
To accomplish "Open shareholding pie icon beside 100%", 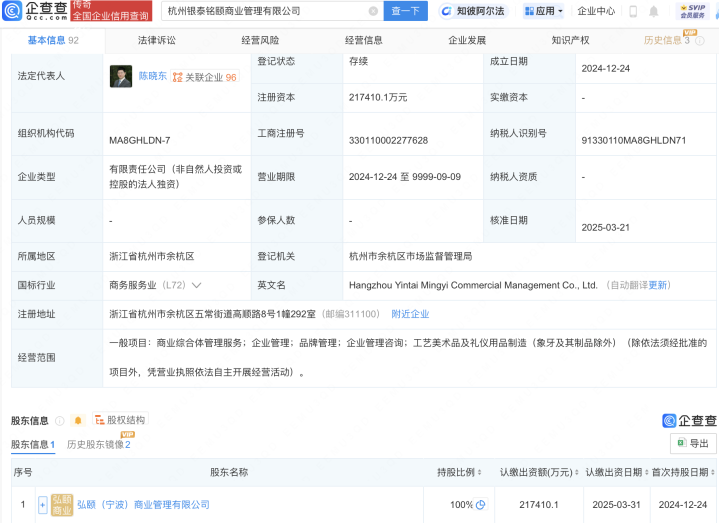I will click(x=481, y=505).
